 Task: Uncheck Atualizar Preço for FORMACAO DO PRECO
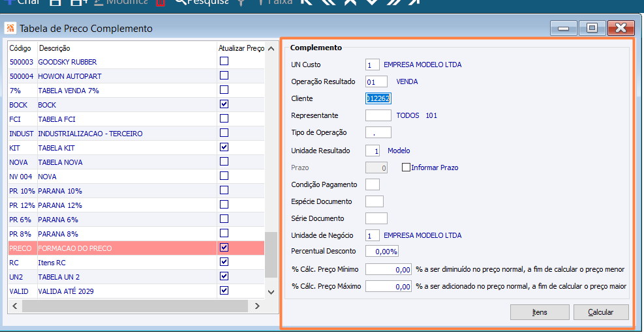coord(224,248)
